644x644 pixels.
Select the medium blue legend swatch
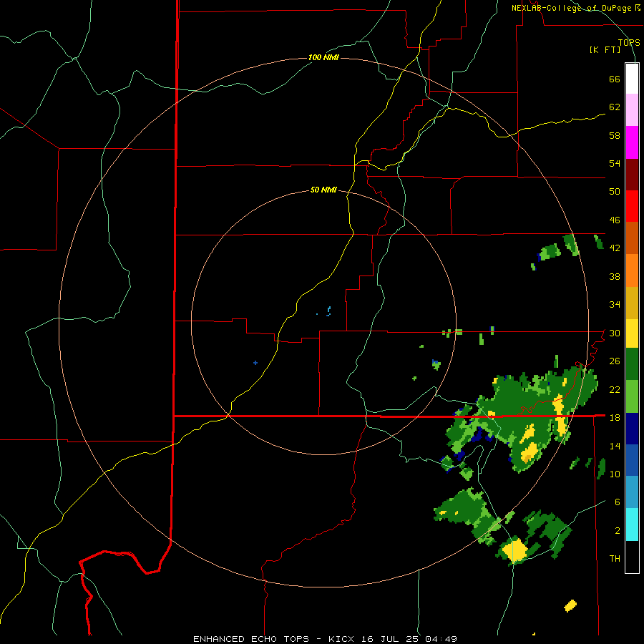point(632,461)
